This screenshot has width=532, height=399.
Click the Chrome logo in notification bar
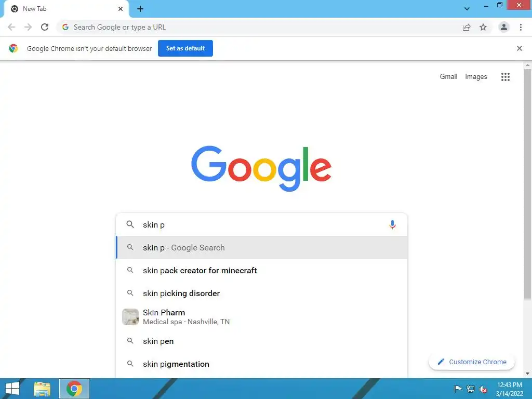(14, 48)
